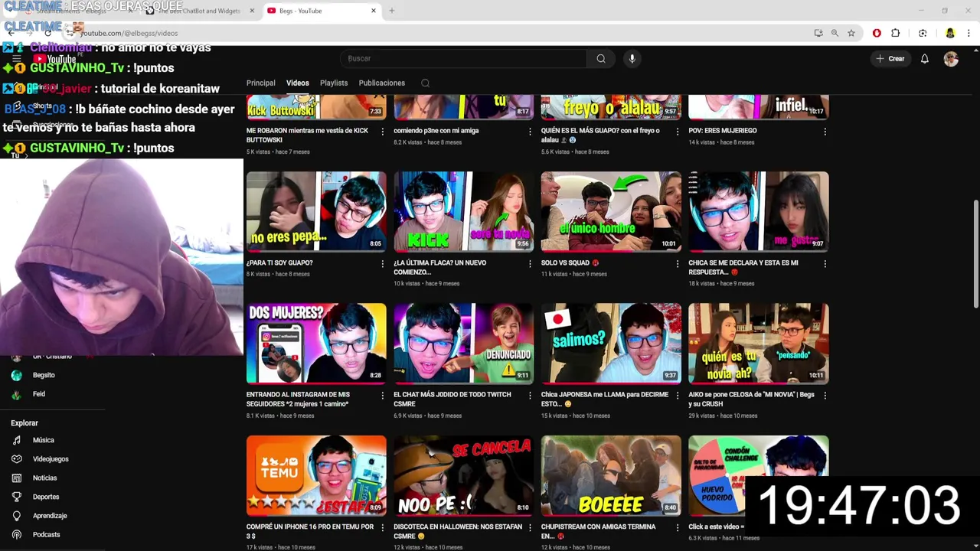The image size is (980, 551).
Task: Open Aprendizaje in the Explorar sidebar
Action: 50,516
